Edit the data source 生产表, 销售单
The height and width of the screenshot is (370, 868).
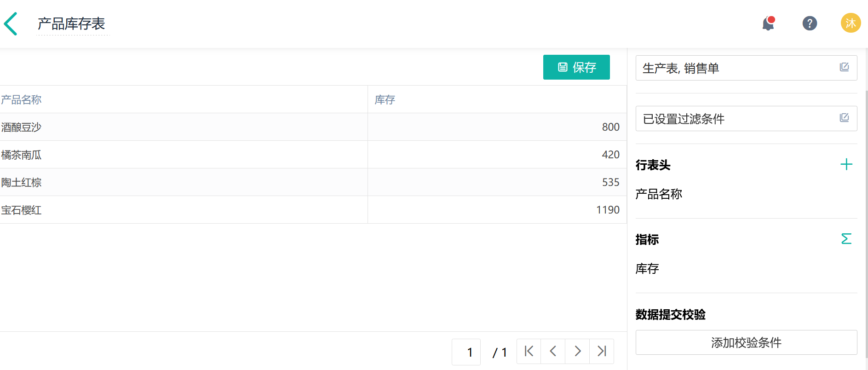[844, 67]
